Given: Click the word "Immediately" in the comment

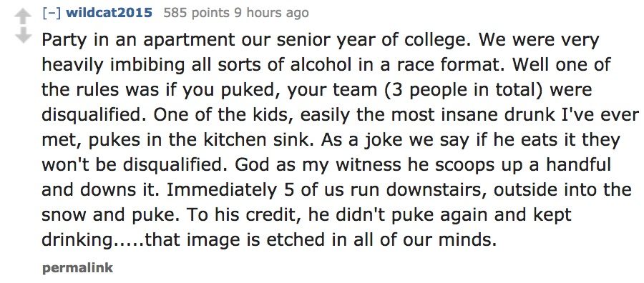Looking at the screenshot, I should click(x=221, y=190).
